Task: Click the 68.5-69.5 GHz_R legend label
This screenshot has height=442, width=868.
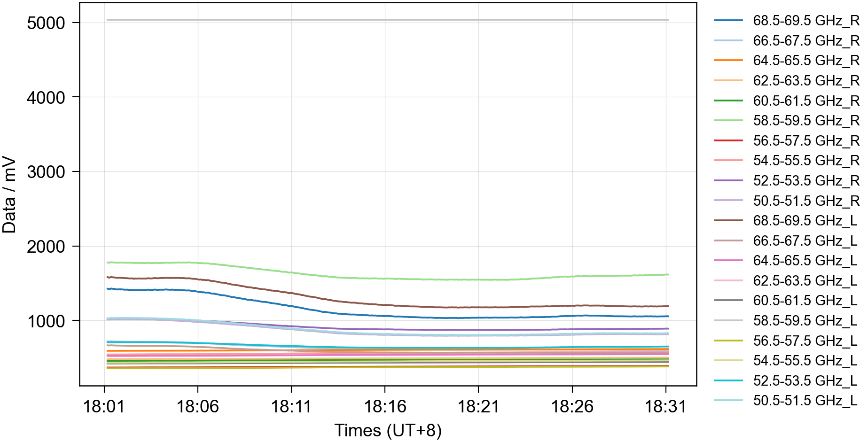Action: point(806,21)
